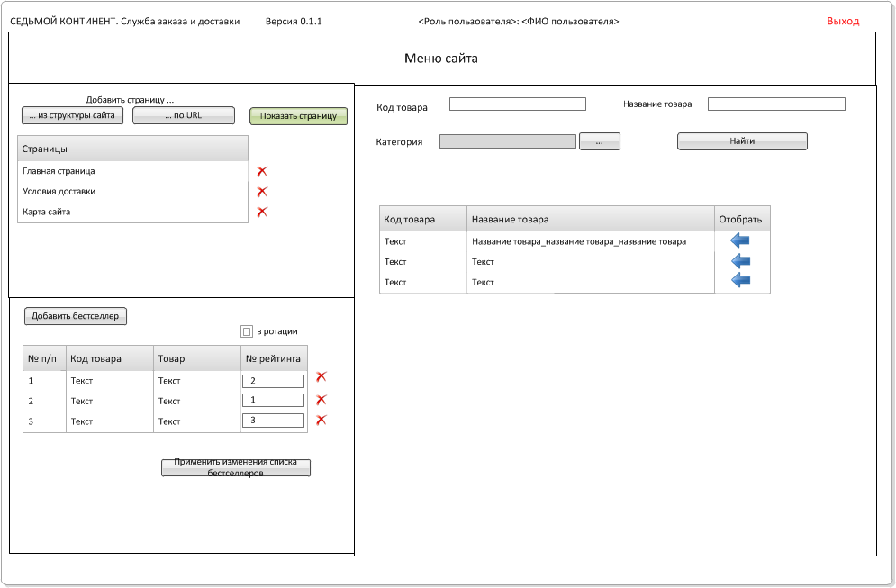Image resolution: width=896 pixels, height=588 pixels.
Task: Remove bestseller number 1 with red X
Action: tap(321, 377)
